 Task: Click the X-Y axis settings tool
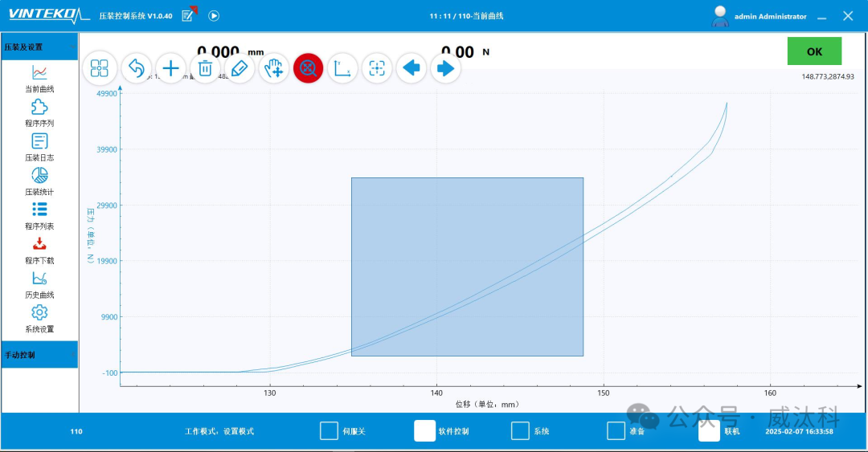coord(342,68)
